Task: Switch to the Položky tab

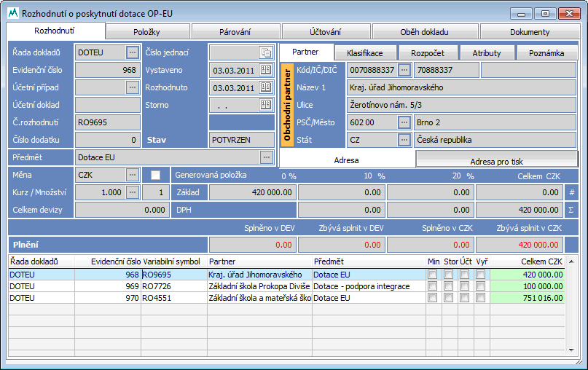Action: [146, 32]
